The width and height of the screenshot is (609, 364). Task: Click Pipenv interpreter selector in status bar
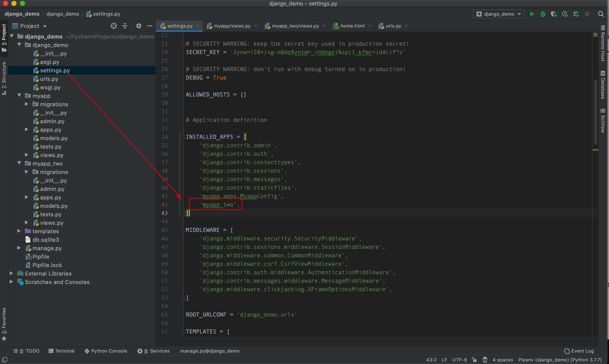point(560,360)
